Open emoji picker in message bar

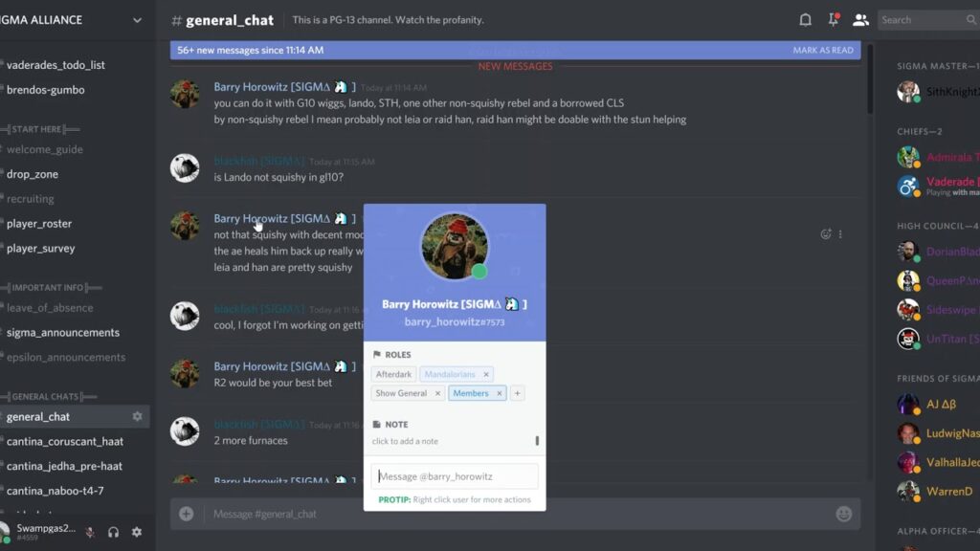(844, 514)
